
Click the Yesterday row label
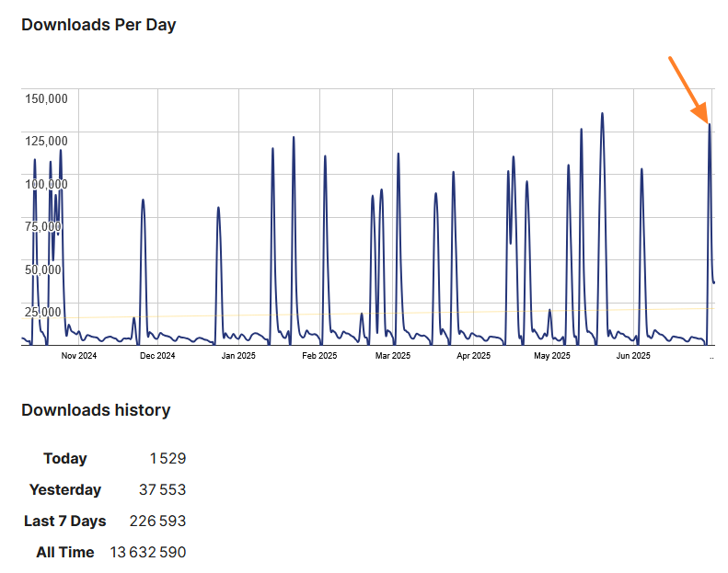click(65, 490)
